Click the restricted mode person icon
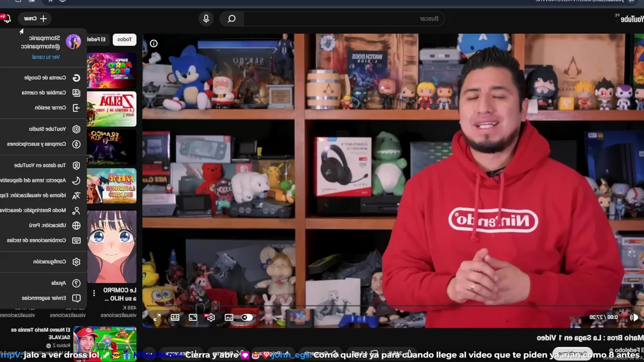 tap(76, 210)
